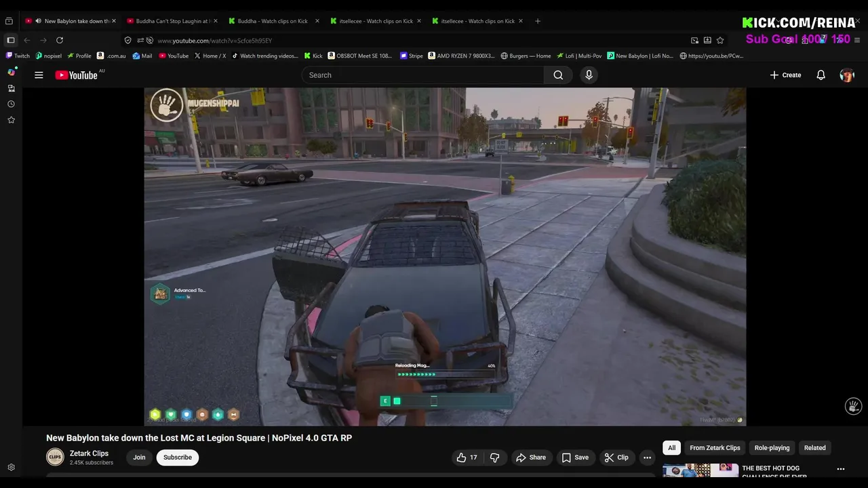Open the tracker blocking icon in the address bar

(x=150, y=41)
